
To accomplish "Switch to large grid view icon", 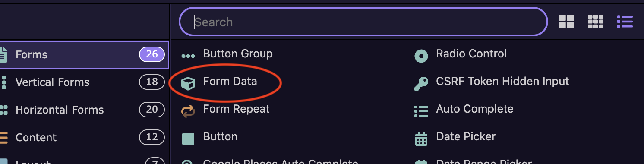I will (566, 22).
